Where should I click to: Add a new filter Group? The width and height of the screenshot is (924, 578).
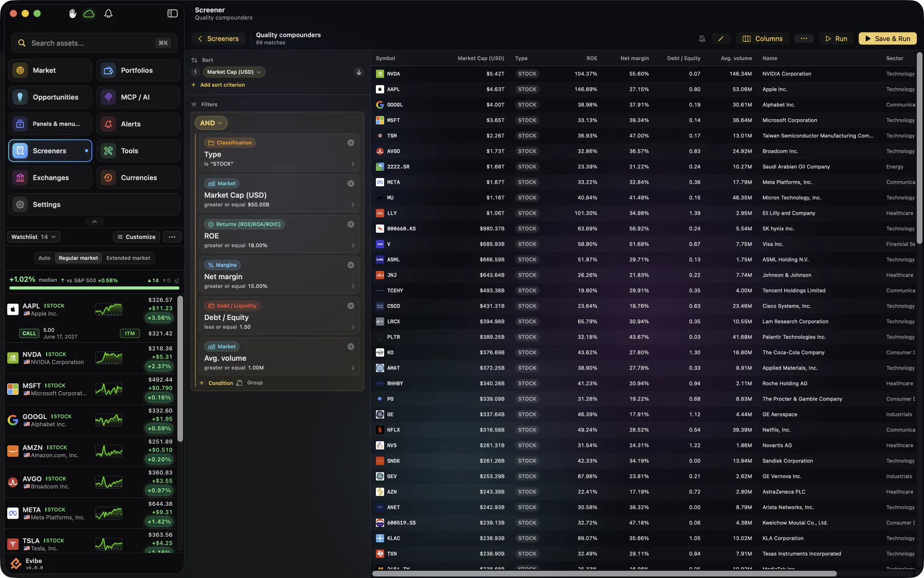250,383
